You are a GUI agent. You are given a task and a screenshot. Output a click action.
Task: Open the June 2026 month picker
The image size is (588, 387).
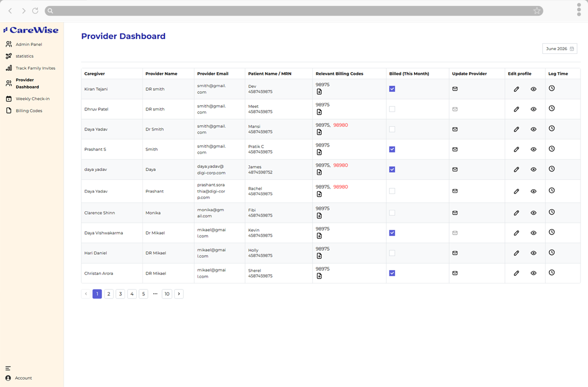click(559, 49)
